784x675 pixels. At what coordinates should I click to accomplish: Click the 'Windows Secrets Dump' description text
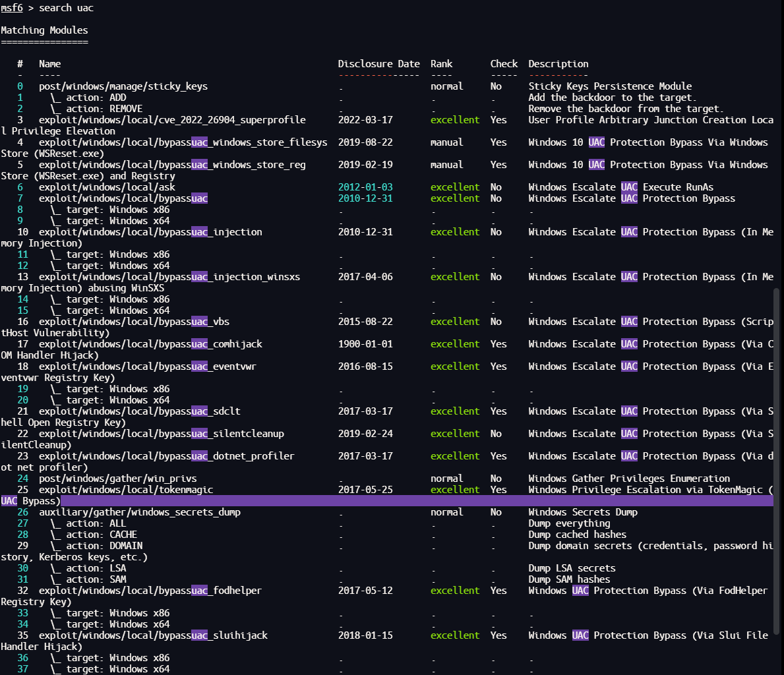[x=583, y=512]
